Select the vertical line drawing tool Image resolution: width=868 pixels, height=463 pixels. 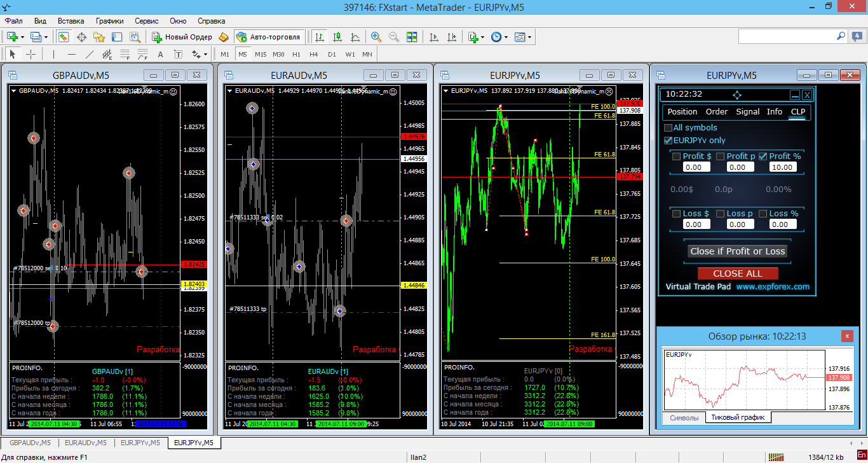53,54
